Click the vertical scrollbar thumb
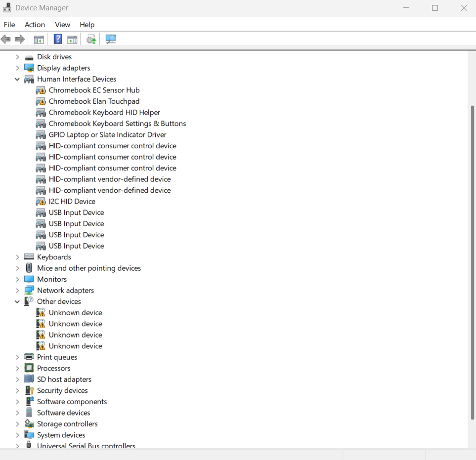Viewport: 476px width, 460px height. [472, 262]
